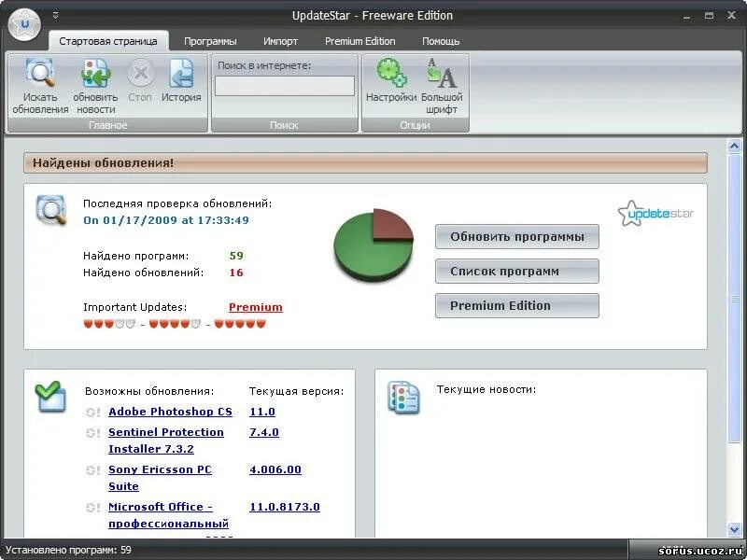Toggle the Большой шрифт icon
This screenshot has width=747, height=560.
pos(442,73)
